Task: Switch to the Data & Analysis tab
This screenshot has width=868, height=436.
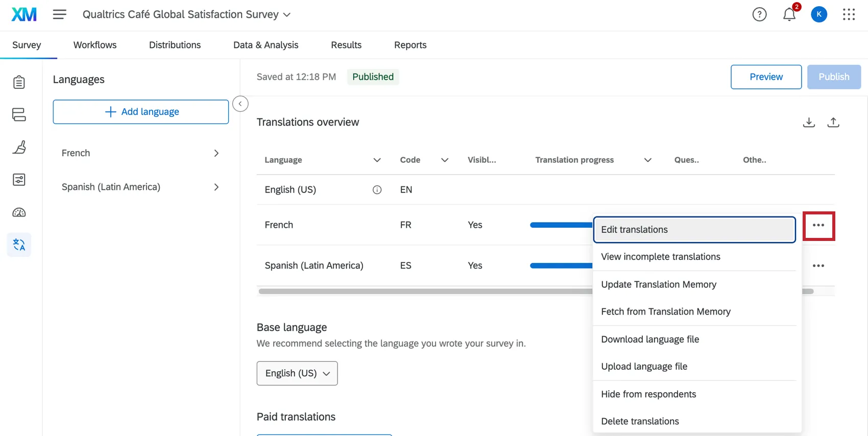Action: (266, 45)
